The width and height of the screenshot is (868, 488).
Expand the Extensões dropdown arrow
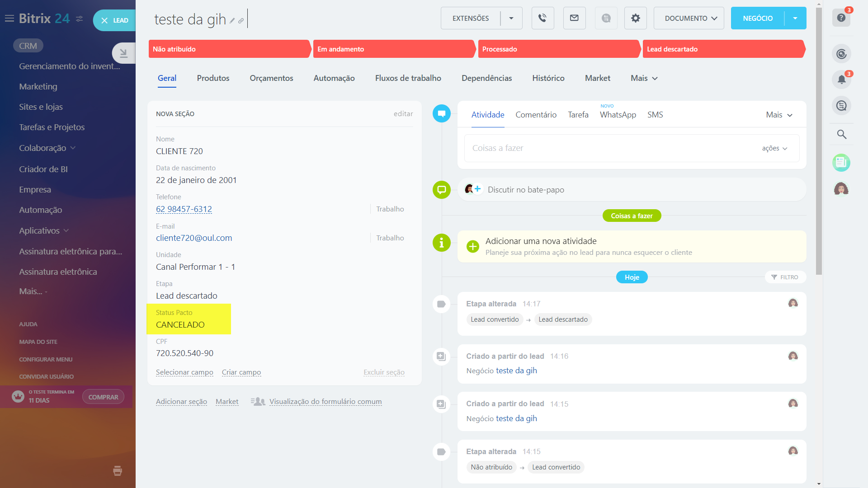pyautogui.click(x=511, y=19)
